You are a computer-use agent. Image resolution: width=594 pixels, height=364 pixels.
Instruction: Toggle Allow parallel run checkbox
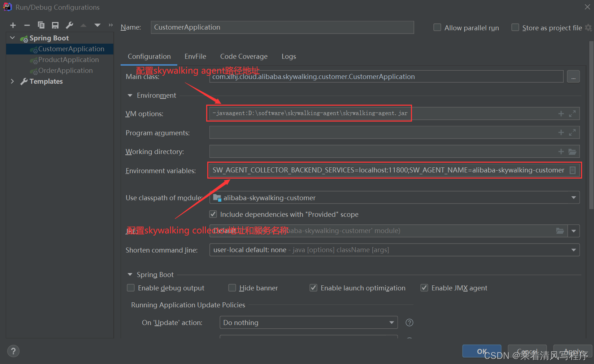point(437,27)
